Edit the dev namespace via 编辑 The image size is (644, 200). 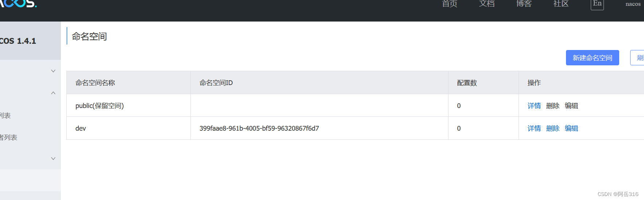tap(571, 128)
